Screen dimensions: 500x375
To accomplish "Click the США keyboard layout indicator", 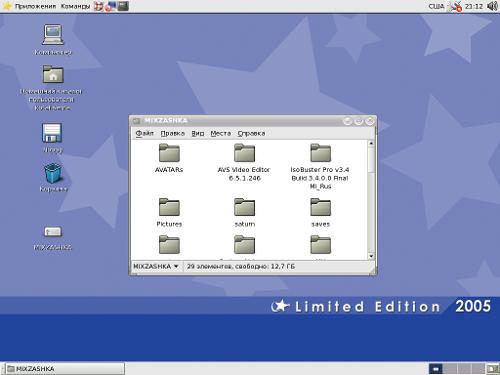I will point(436,6).
